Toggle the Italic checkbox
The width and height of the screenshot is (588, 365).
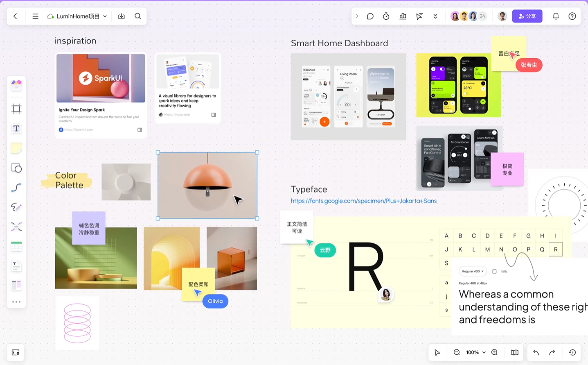(x=494, y=271)
